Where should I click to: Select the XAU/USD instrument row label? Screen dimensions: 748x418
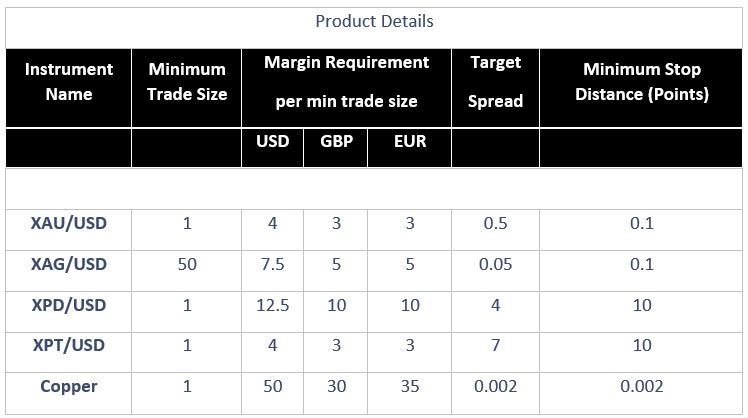69,223
